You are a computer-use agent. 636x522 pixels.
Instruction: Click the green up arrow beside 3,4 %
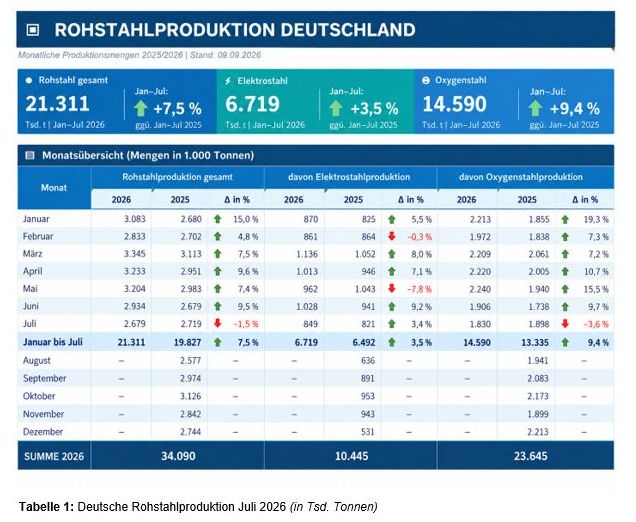click(392, 324)
